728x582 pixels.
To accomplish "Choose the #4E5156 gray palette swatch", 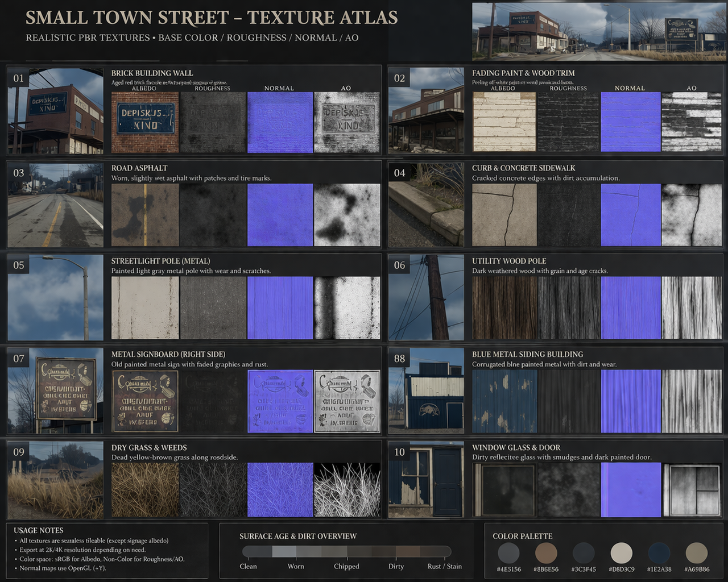I will [x=508, y=552].
